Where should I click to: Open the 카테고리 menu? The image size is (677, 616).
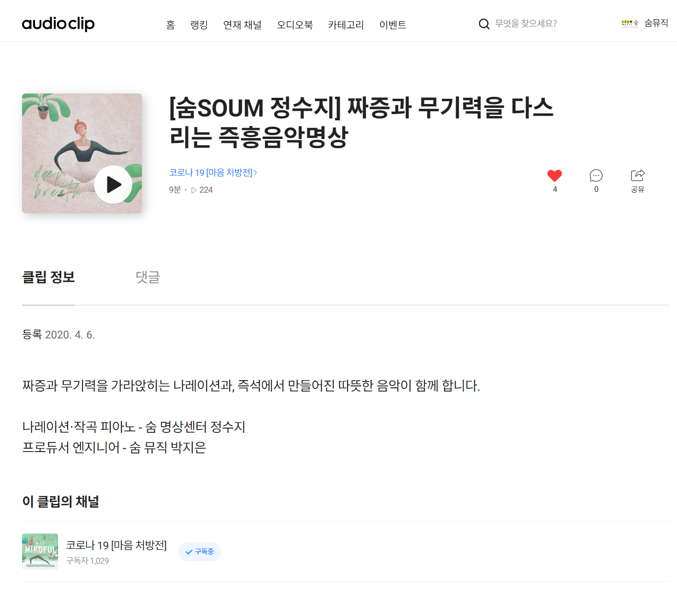coord(346,25)
